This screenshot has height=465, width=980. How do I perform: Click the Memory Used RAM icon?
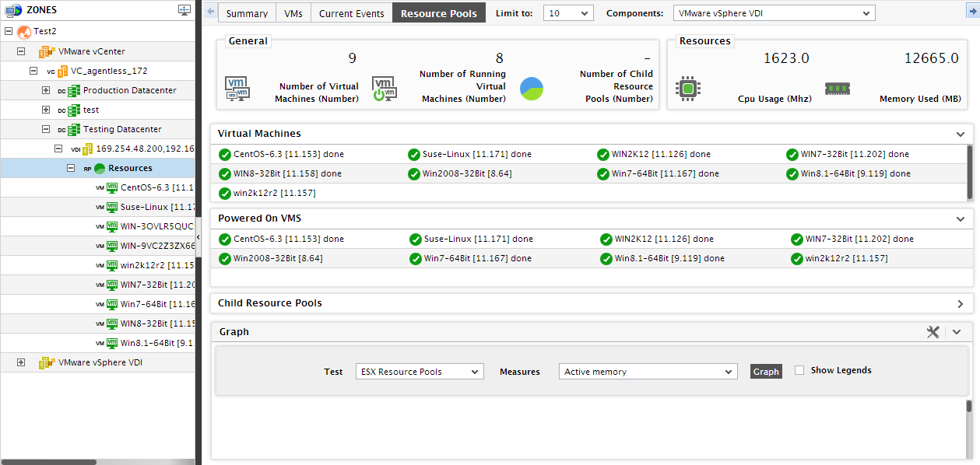[x=838, y=89]
